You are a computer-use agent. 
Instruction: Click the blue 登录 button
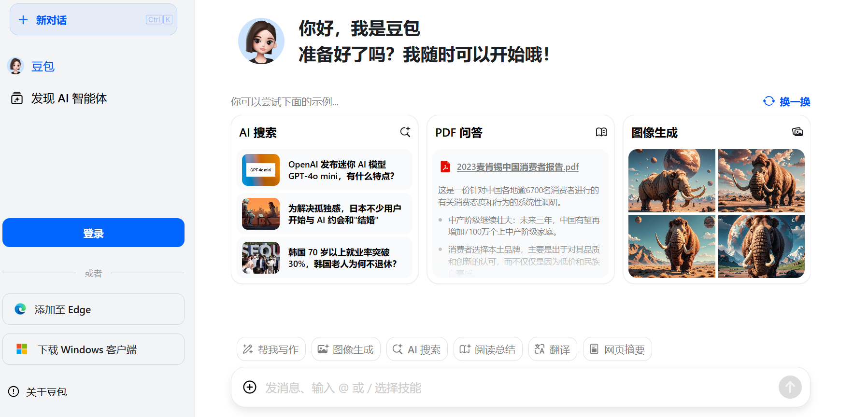93,233
